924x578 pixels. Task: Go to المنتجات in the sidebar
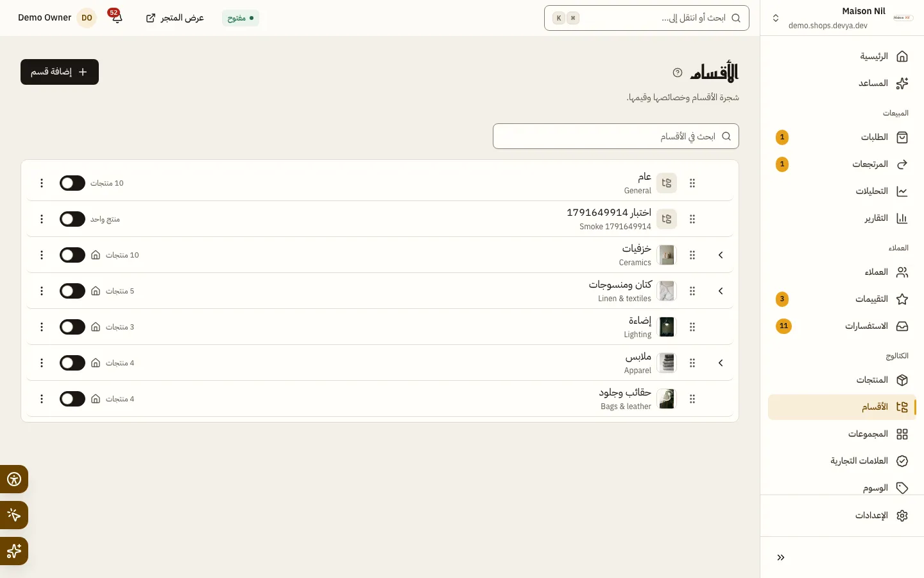pos(842,380)
